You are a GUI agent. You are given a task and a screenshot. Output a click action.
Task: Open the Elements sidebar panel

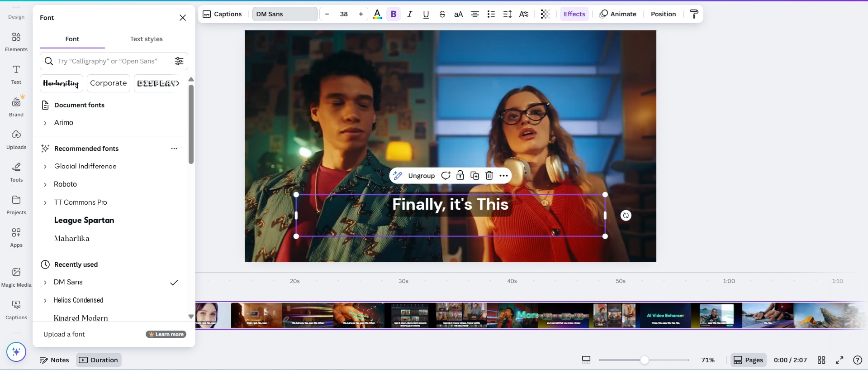click(16, 42)
